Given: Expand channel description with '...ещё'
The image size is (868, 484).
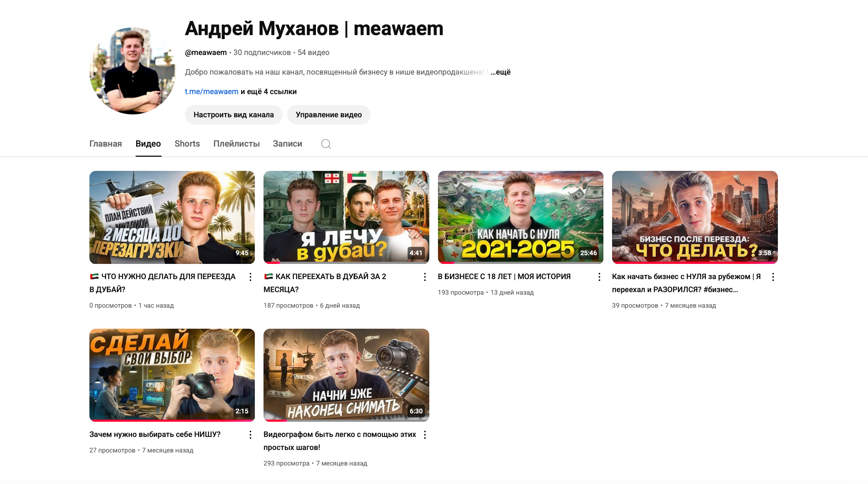Looking at the screenshot, I should coord(501,72).
